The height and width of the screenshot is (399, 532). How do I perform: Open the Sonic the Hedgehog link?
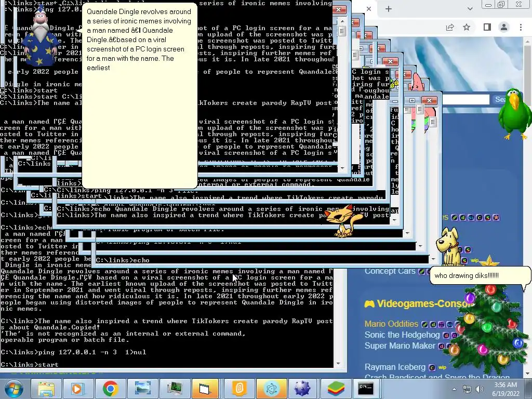tap(402, 335)
